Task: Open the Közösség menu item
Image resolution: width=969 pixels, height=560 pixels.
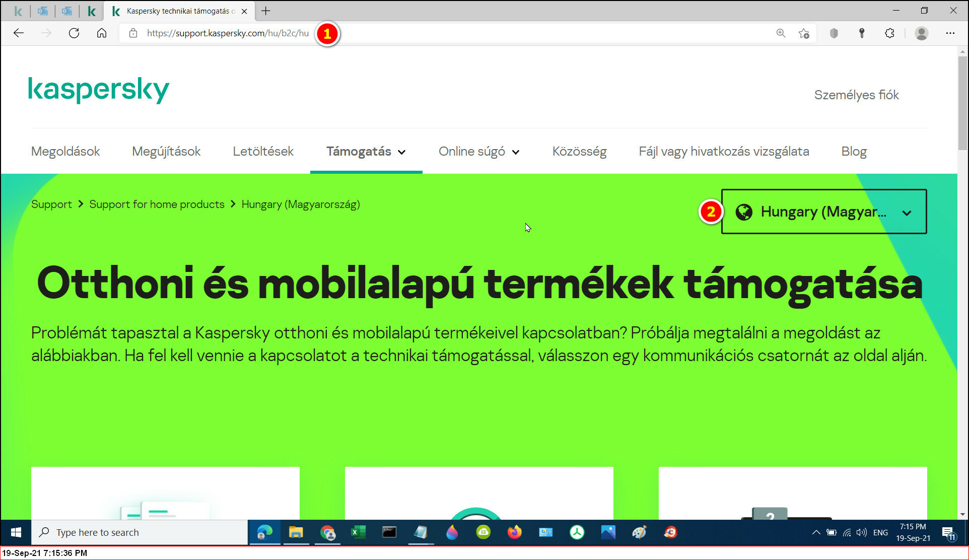Action: click(x=579, y=152)
